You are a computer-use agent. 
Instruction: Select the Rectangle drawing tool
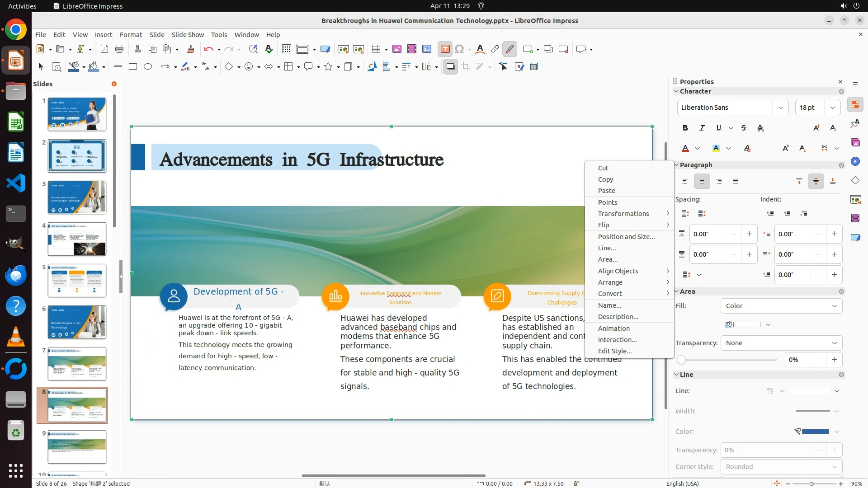coord(133,67)
